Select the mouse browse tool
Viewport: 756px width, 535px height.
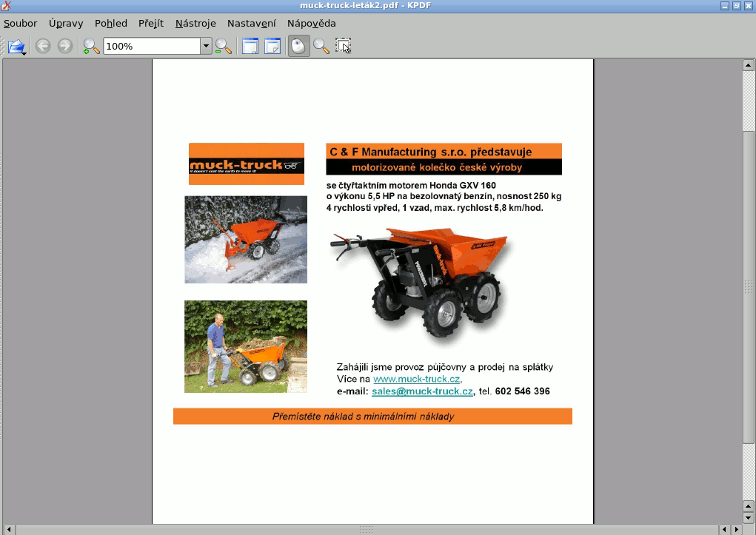click(298, 47)
